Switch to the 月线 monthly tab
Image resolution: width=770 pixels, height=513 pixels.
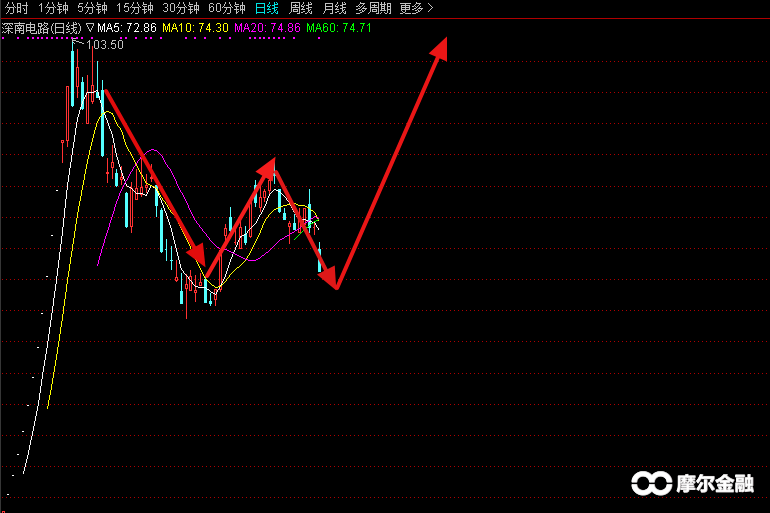[x=334, y=8]
